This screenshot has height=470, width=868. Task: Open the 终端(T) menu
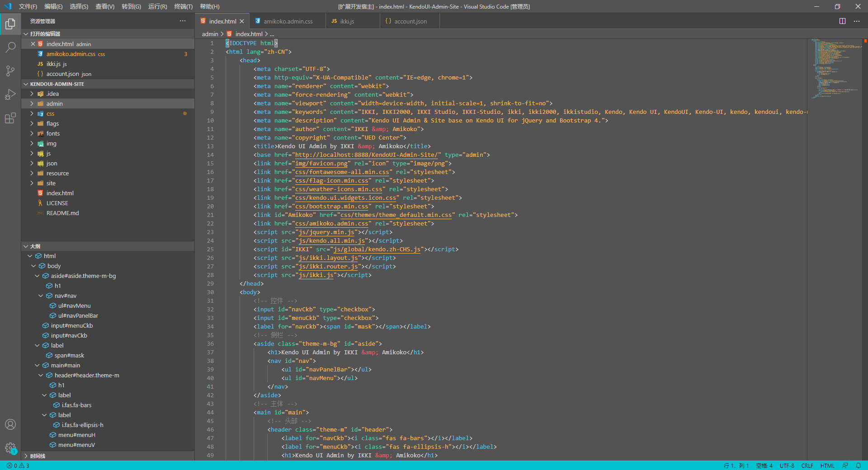pos(184,6)
